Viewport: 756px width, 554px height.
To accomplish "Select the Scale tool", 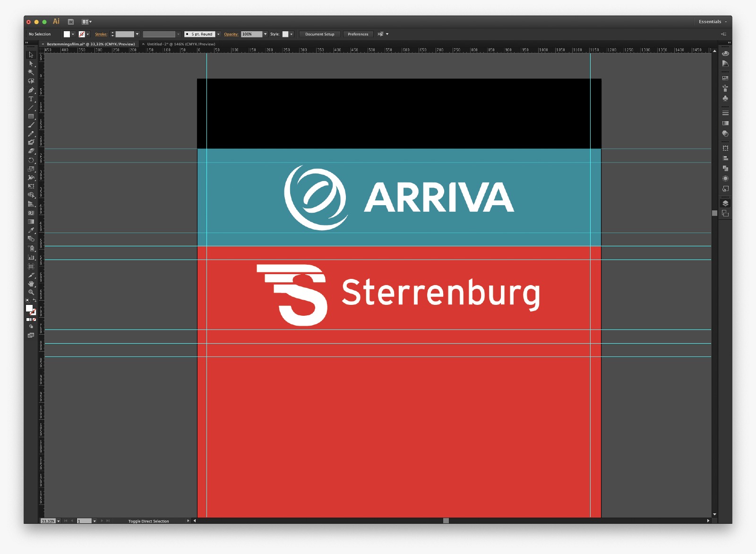I will coord(31,169).
